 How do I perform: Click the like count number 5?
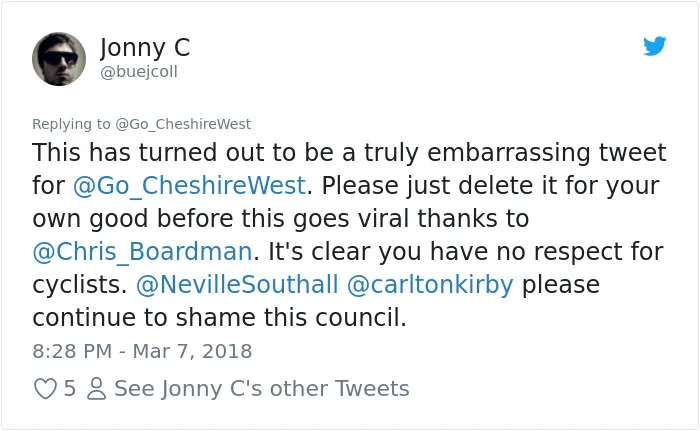pyautogui.click(x=69, y=389)
